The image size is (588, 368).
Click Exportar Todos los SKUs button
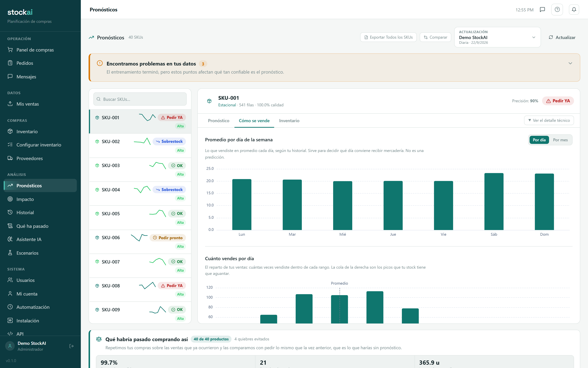click(388, 37)
